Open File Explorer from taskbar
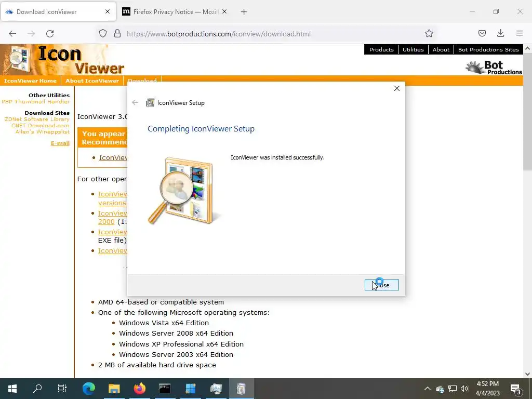This screenshot has height=399, width=532. 114,389
